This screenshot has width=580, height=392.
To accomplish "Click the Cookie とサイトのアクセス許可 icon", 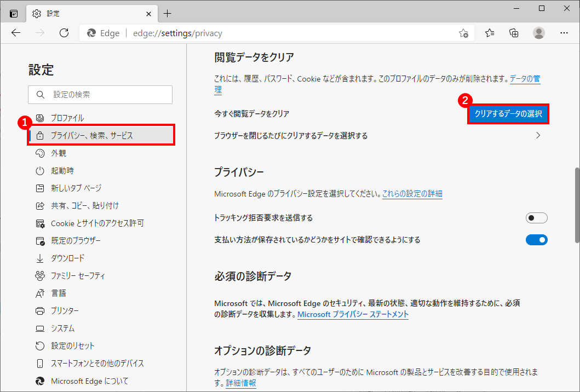I will coord(39,223).
